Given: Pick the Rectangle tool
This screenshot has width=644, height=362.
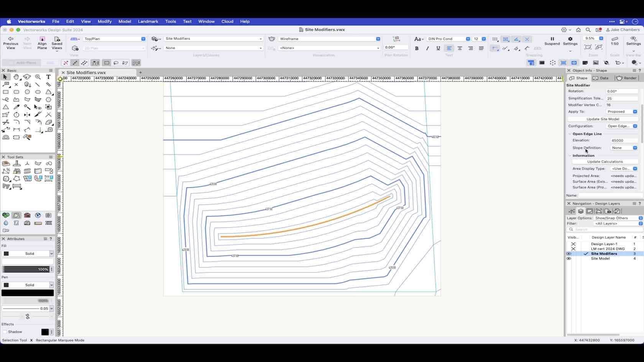Looking at the screenshot, I should click(6, 92).
